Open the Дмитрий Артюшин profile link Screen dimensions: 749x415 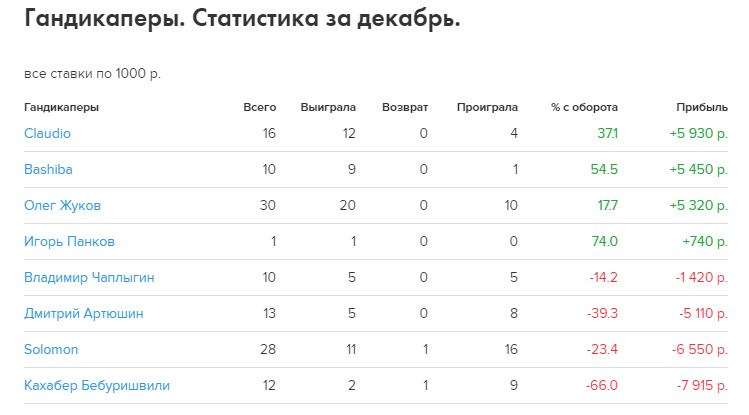pos(84,314)
